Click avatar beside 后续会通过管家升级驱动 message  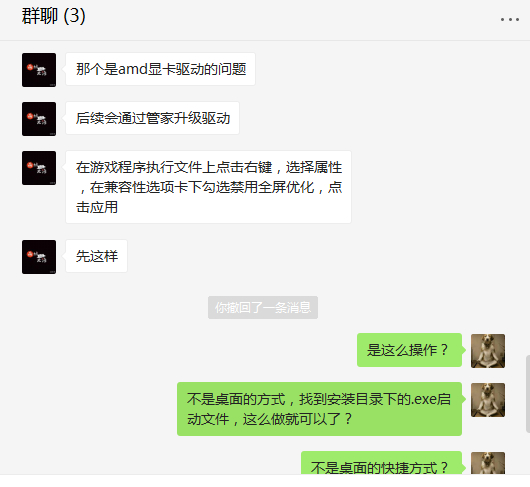(x=39, y=119)
